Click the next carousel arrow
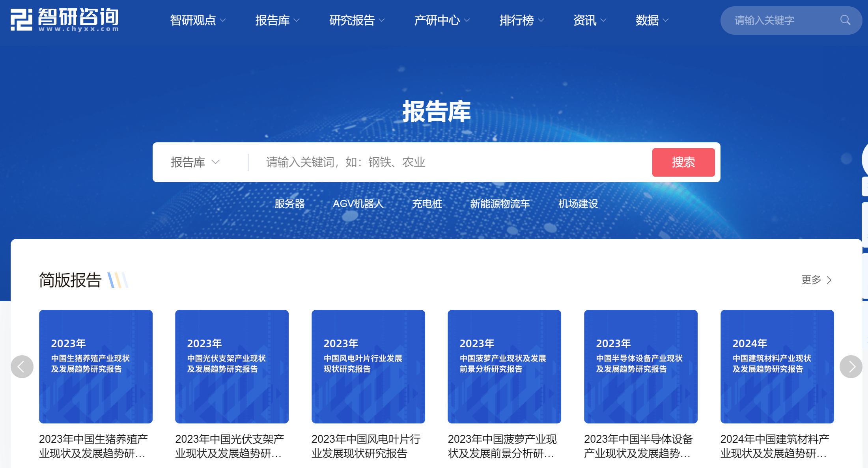The height and width of the screenshot is (468, 868). coord(851,367)
